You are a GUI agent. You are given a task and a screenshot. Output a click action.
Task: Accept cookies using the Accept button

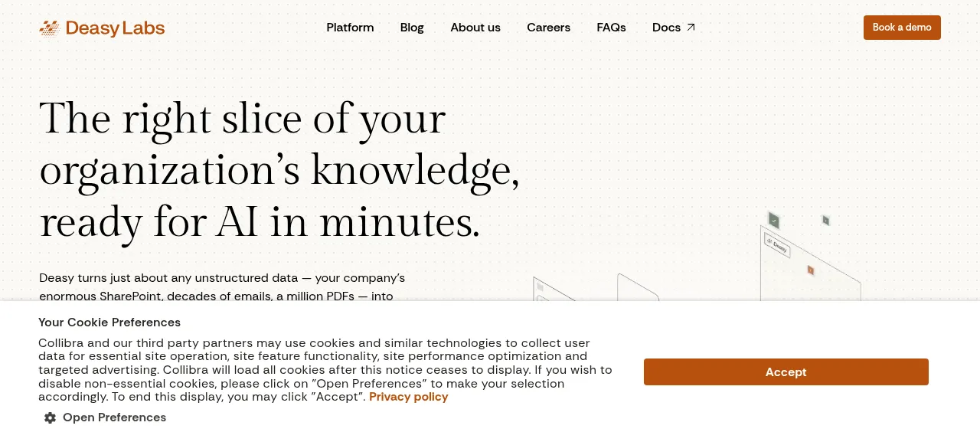coord(786,372)
